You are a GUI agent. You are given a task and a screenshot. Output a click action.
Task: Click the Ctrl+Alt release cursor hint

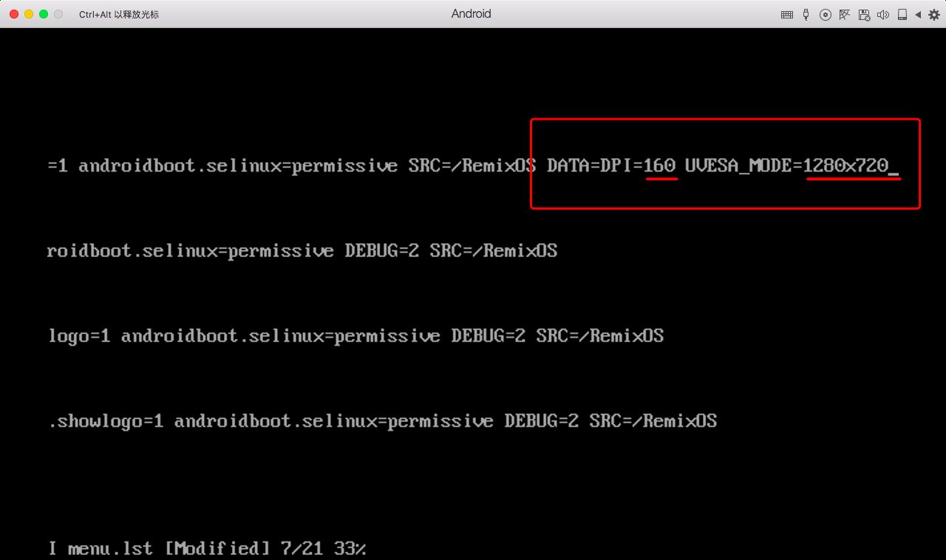pyautogui.click(x=119, y=15)
